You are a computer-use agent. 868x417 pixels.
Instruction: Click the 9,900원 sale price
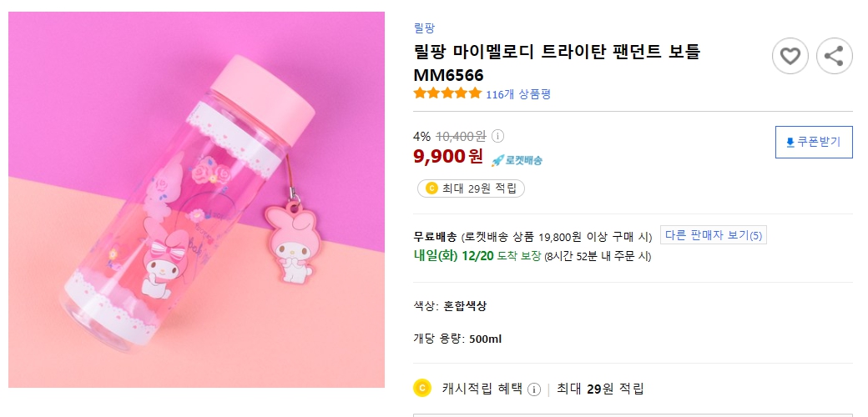[x=448, y=156]
